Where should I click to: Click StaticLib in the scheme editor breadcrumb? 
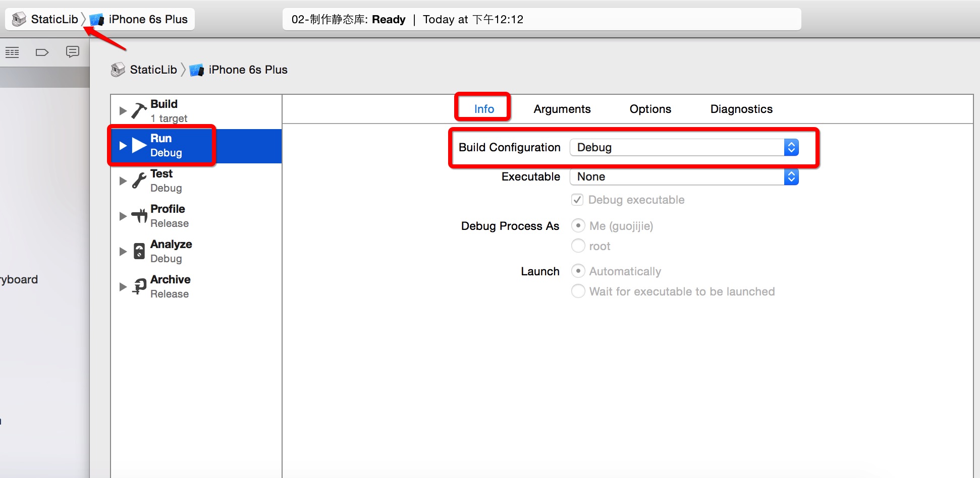[x=153, y=70]
